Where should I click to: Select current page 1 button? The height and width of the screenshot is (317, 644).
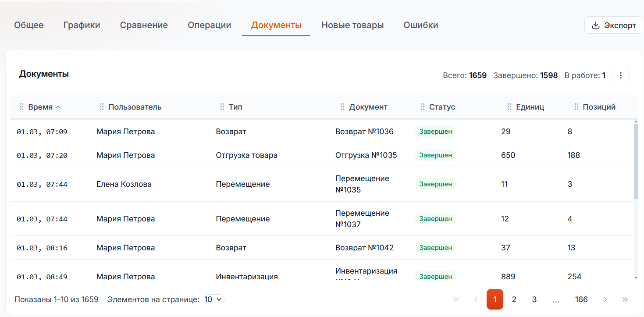click(x=495, y=299)
